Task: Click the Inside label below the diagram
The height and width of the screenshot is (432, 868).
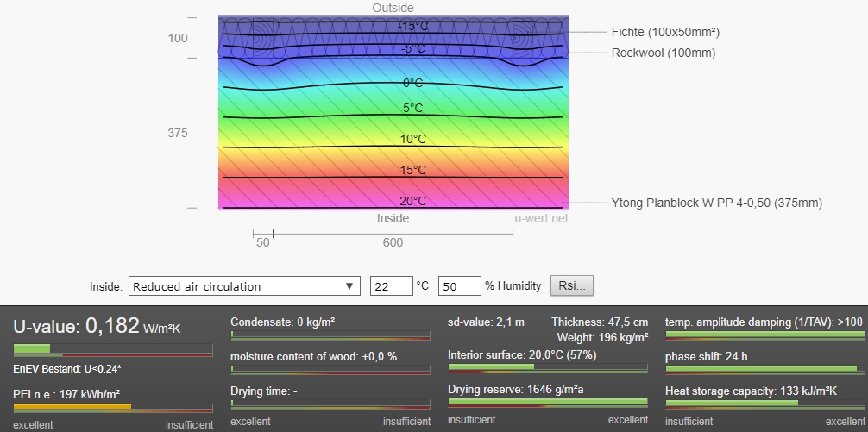Action: [x=393, y=218]
